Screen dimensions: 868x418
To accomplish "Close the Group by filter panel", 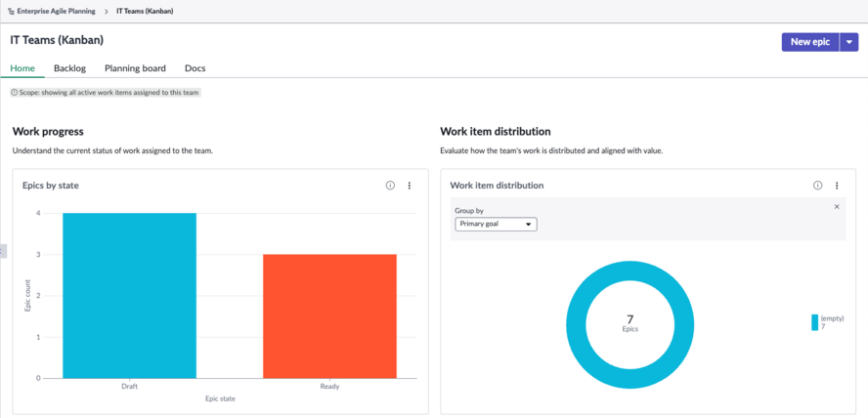I will pyautogui.click(x=837, y=207).
